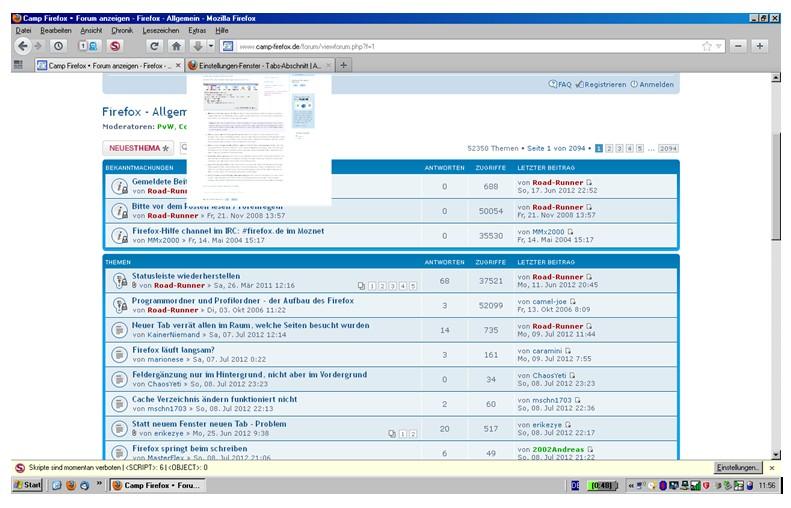
Task: Click Camp Firefox taskbar button
Action: (157, 485)
